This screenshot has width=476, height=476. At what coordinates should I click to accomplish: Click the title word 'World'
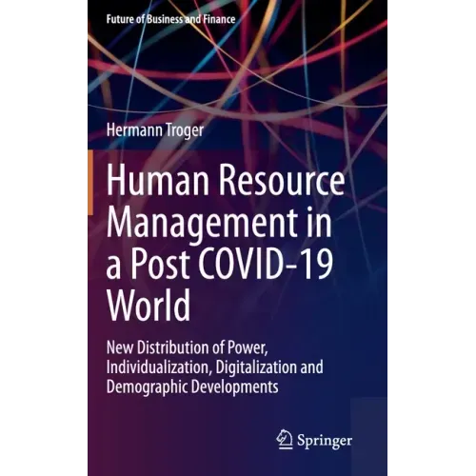pos(149,305)
